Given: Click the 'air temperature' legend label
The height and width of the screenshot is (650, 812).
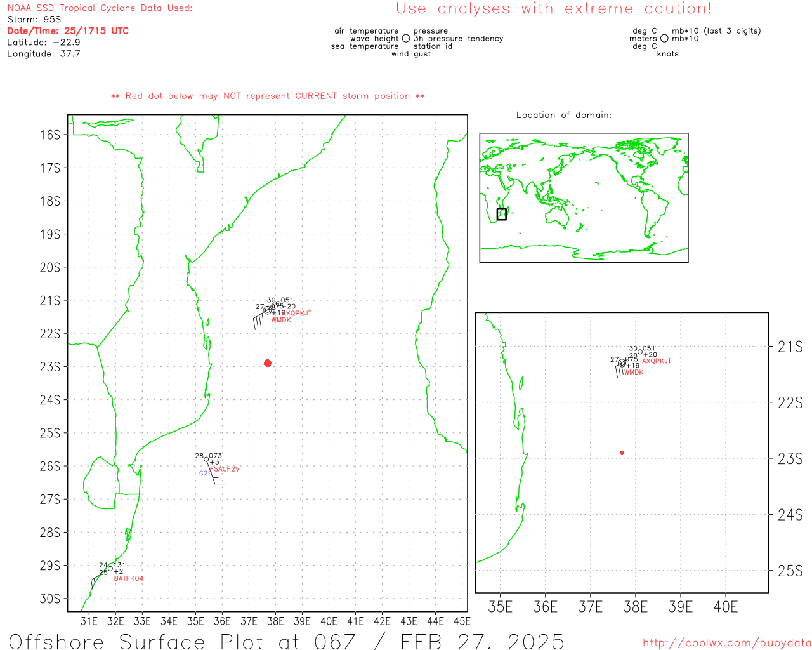Looking at the screenshot, I should pyautogui.click(x=367, y=31).
